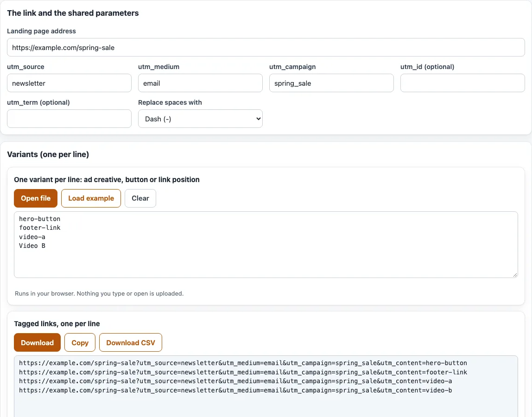Click the 'Variants (one per line)' heading
The height and width of the screenshot is (417, 532).
point(48,154)
